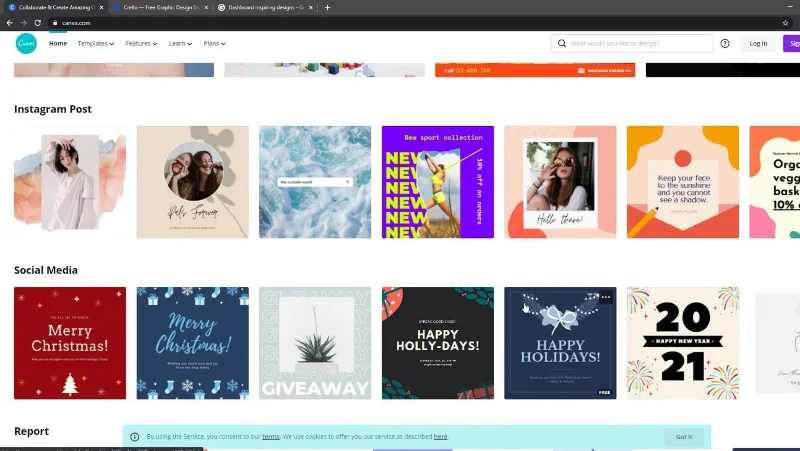Bookmark page using star icon
800x451 pixels.
[x=785, y=23]
